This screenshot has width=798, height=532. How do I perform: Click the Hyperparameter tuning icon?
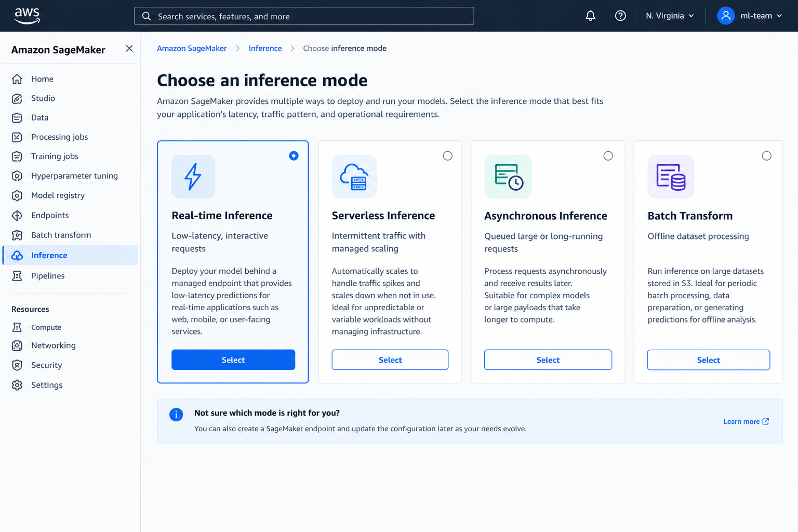coord(17,176)
